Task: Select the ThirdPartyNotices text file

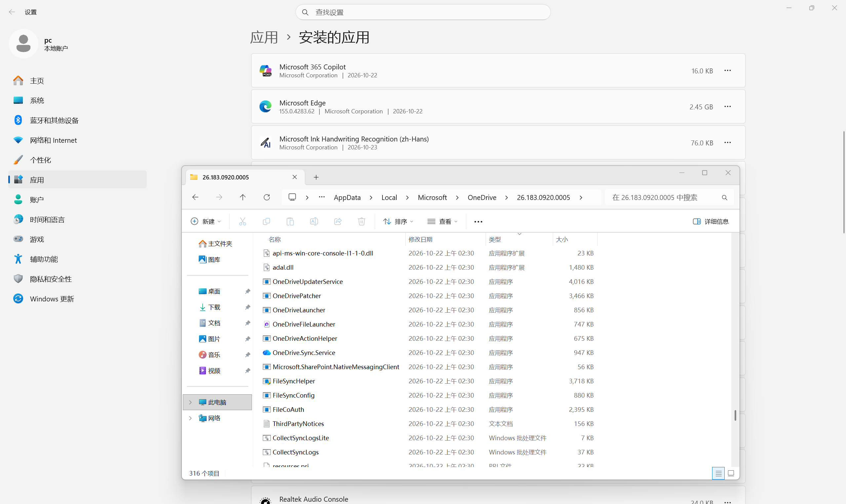Action: pos(298,423)
